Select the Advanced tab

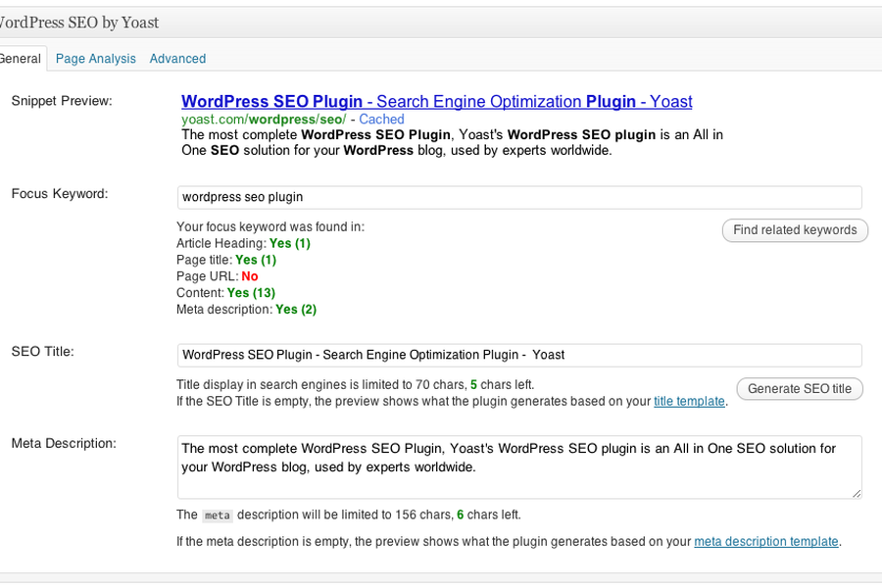coord(177,59)
